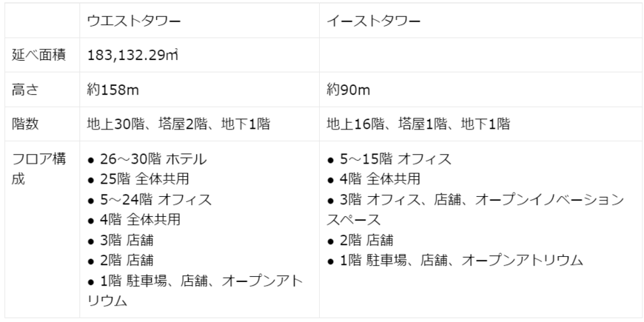
Task: Click the イーストタワー column header
Action: [374, 20]
